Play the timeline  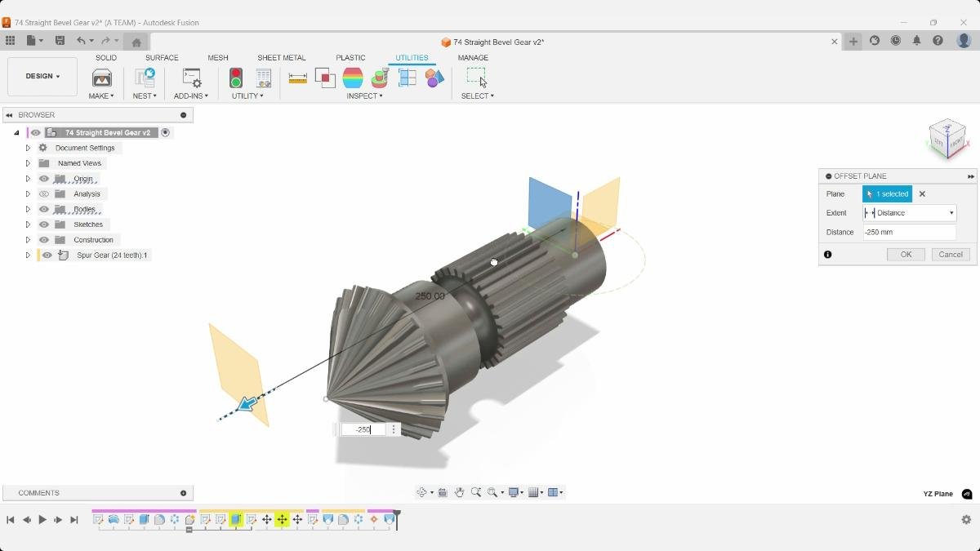(x=42, y=519)
